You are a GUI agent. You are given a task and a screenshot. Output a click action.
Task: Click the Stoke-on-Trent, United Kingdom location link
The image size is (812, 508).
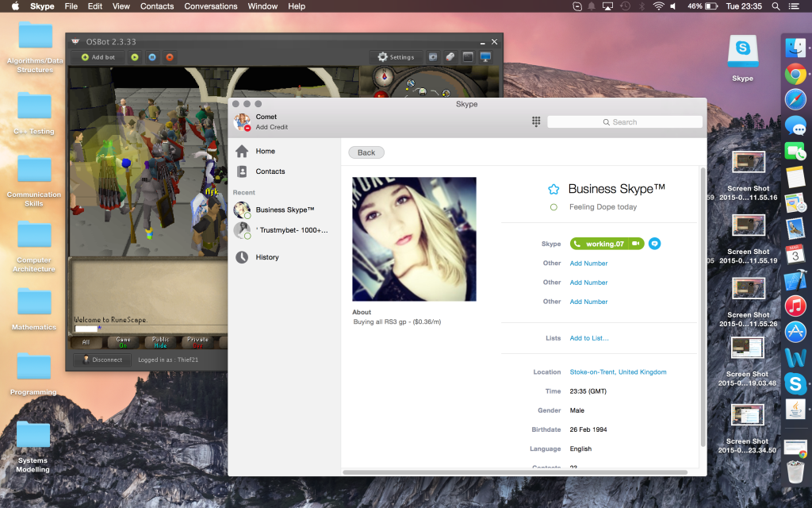pyautogui.click(x=619, y=372)
